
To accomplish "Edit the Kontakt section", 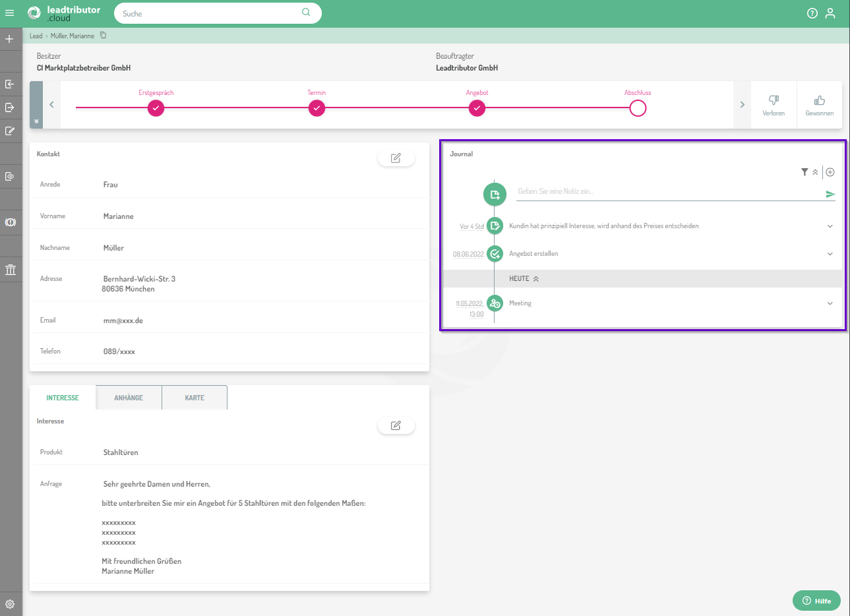I will pos(396,158).
